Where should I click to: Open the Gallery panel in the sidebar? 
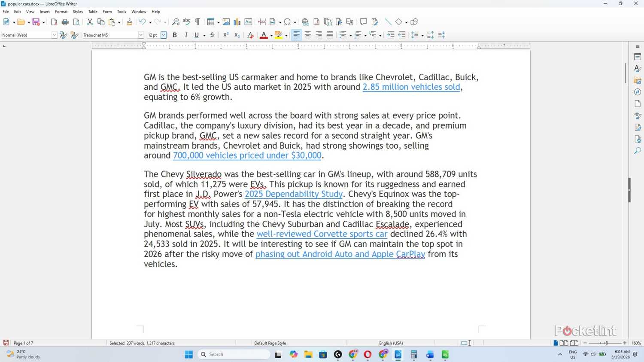pyautogui.click(x=638, y=80)
